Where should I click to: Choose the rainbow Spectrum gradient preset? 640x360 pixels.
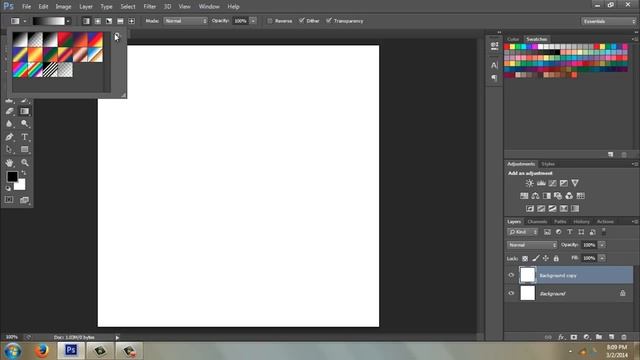(20, 70)
